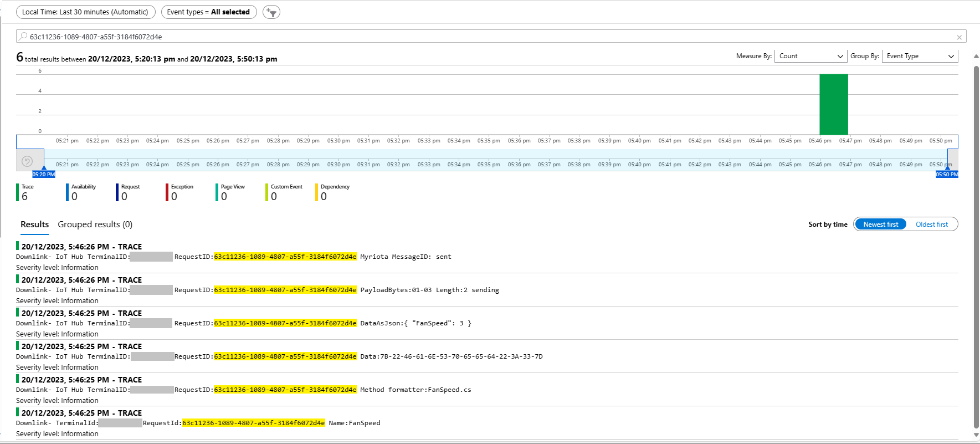Expand the Group By Event Type dropdown

[920, 56]
